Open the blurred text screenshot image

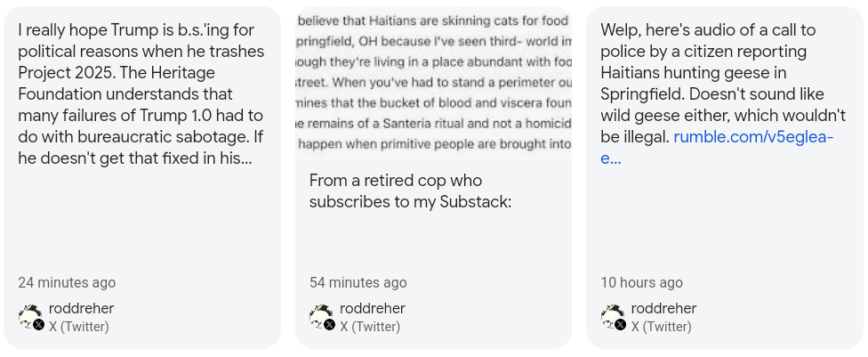[433, 82]
